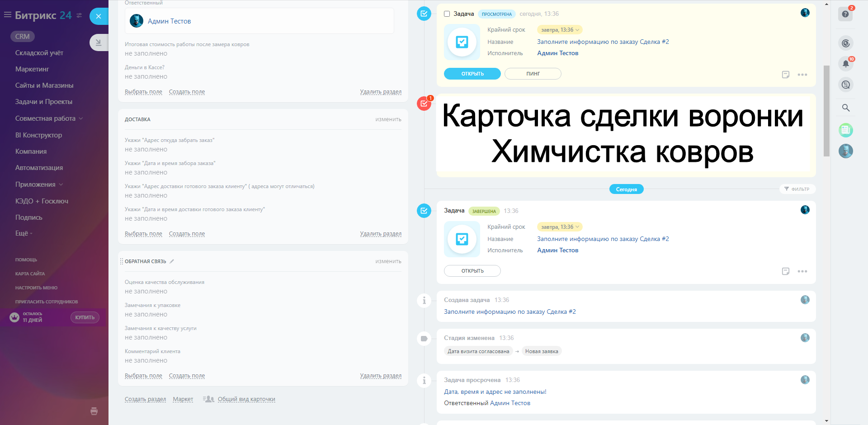The width and height of the screenshot is (868, 425).
Task: Click изменить in the ДОСТАВКА section
Action: pos(388,119)
